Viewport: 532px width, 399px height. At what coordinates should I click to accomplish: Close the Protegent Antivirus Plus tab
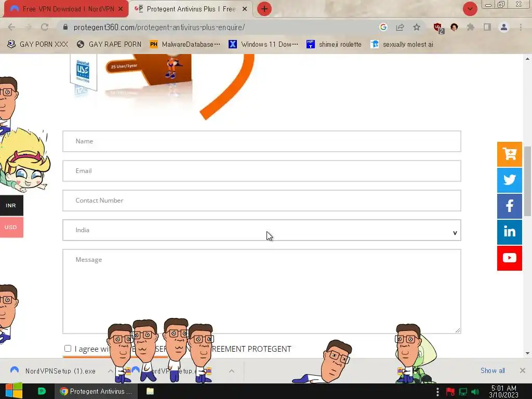245,9
